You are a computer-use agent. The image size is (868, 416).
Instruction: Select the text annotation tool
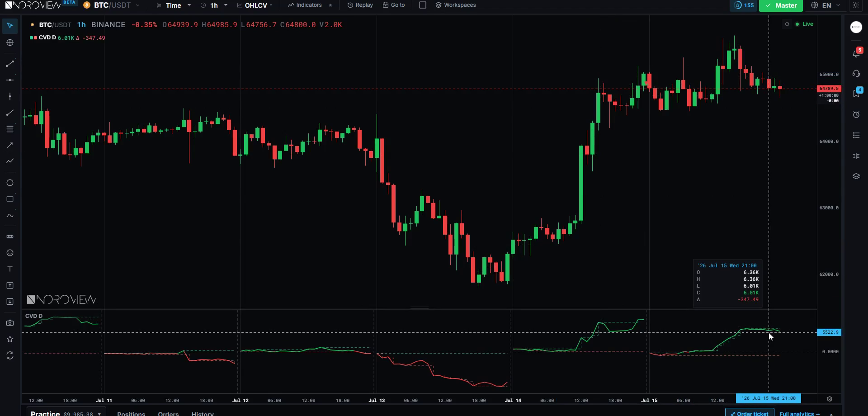[x=10, y=269]
